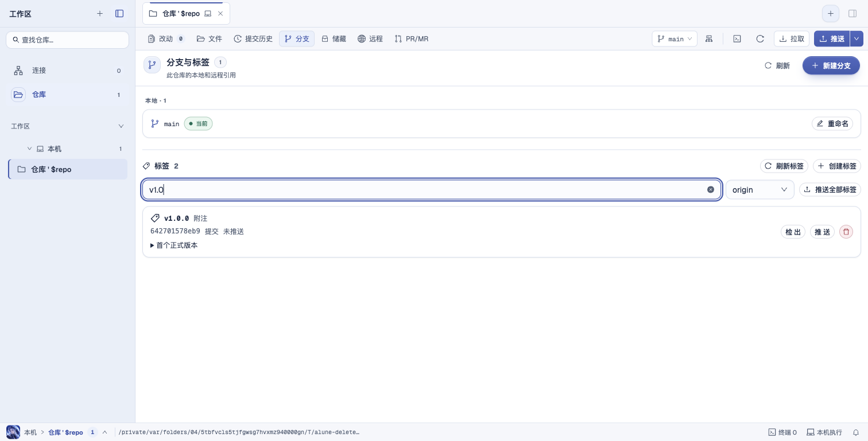Expand the 推送 button's dropdown arrow
Viewport: 868px width, 441px height.
point(857,38)
